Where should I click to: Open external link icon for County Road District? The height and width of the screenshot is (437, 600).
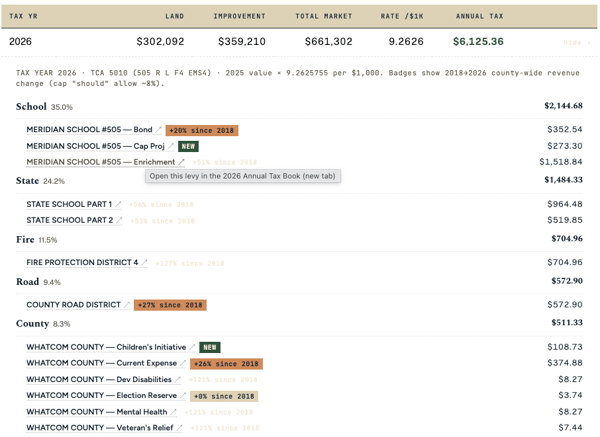tap(127, 305)
